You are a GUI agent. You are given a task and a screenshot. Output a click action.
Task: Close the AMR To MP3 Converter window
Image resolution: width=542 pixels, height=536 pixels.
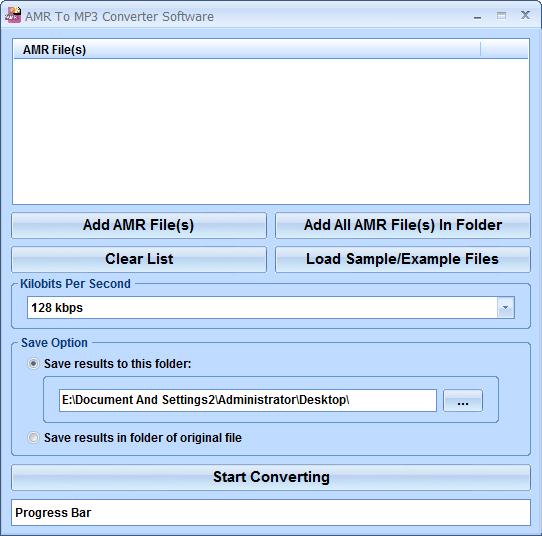pos(525,15)
